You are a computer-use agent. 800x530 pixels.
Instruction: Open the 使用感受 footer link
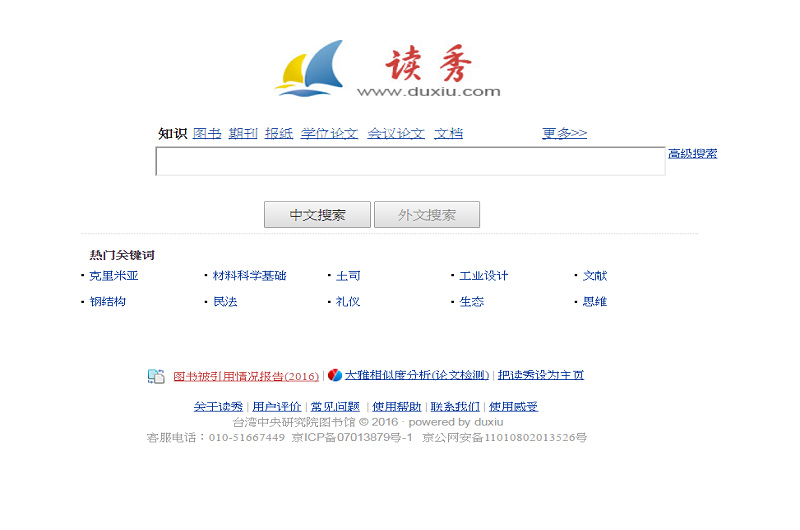point(513,407)
